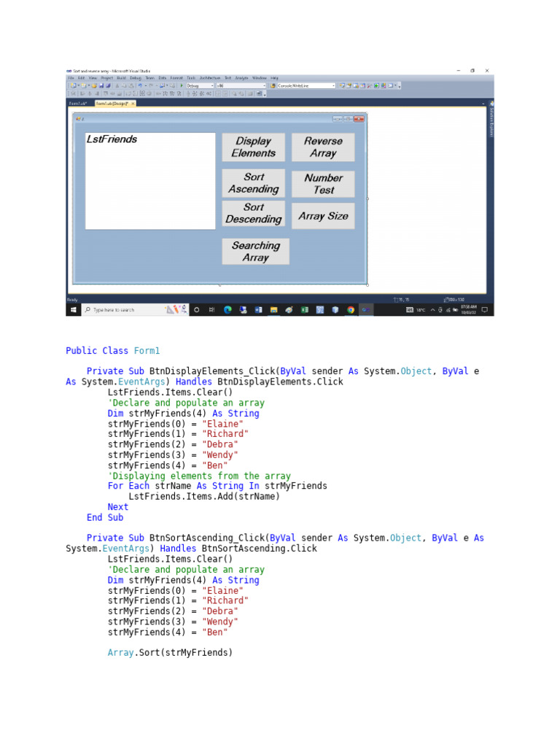Click the Array Size button
The height and width of the screenshot is (747, 560).
point(323,216)
